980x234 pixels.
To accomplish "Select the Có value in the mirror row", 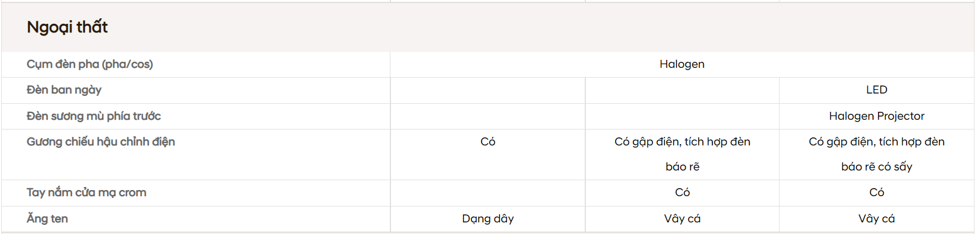I will click(x=488, y=142).
